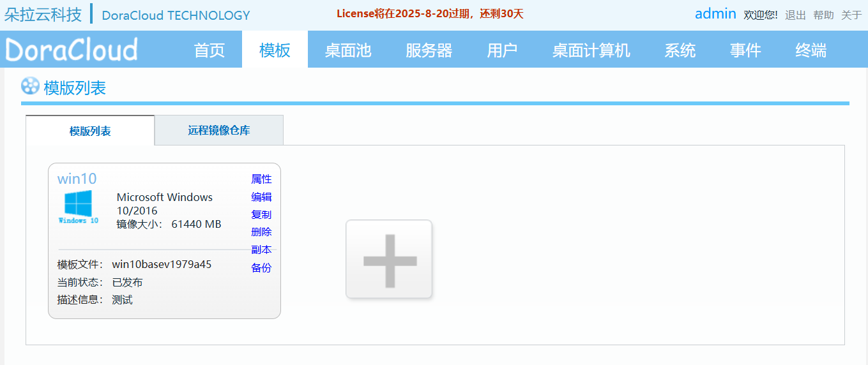
Task: Click 编辑 link on win10 template
Action: point(261,197)
